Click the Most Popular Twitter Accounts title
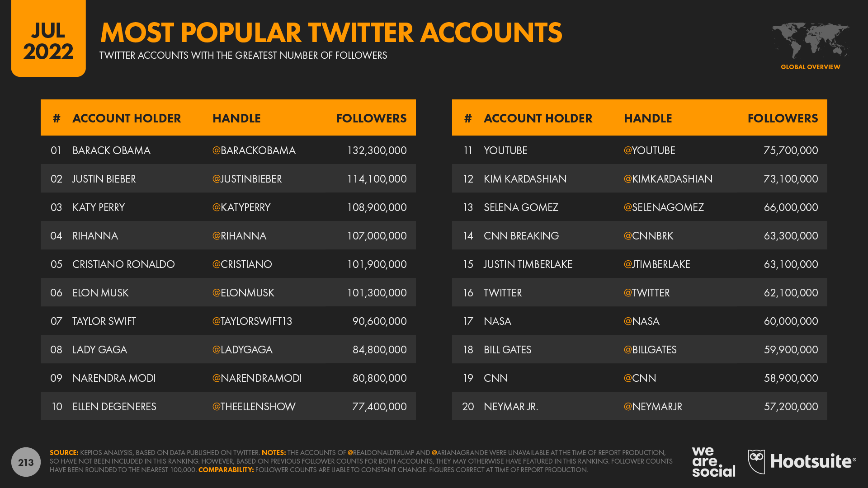Viewport: 868px width, 488px height. tap(331, 33)
